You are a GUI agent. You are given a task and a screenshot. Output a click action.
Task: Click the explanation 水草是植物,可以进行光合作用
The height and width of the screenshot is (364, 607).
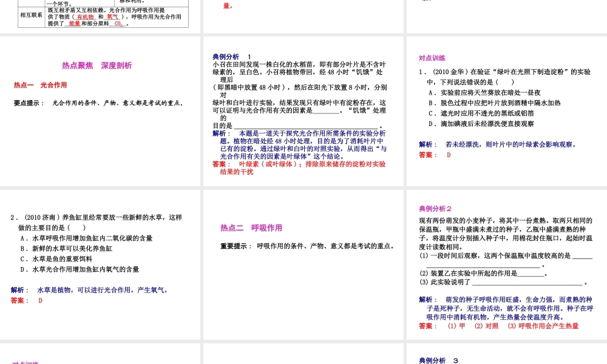tap(103, 290)
